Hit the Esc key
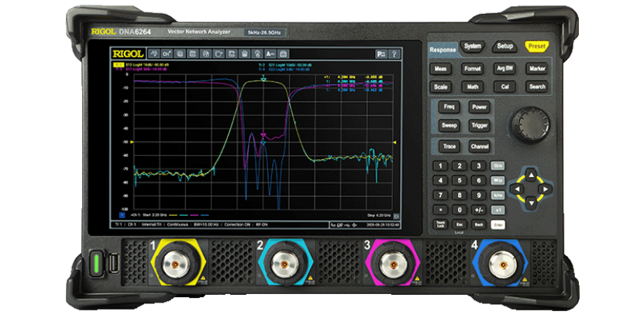 coord(460,224)
